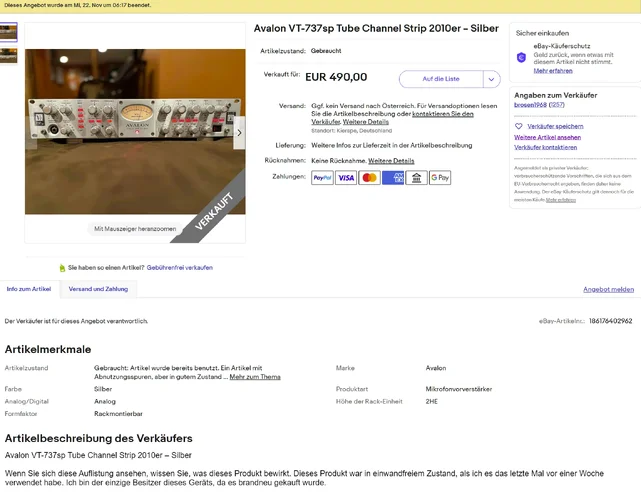Click the American Express payment icon
This screenshot has height=500, width=641.
point(393,178)
